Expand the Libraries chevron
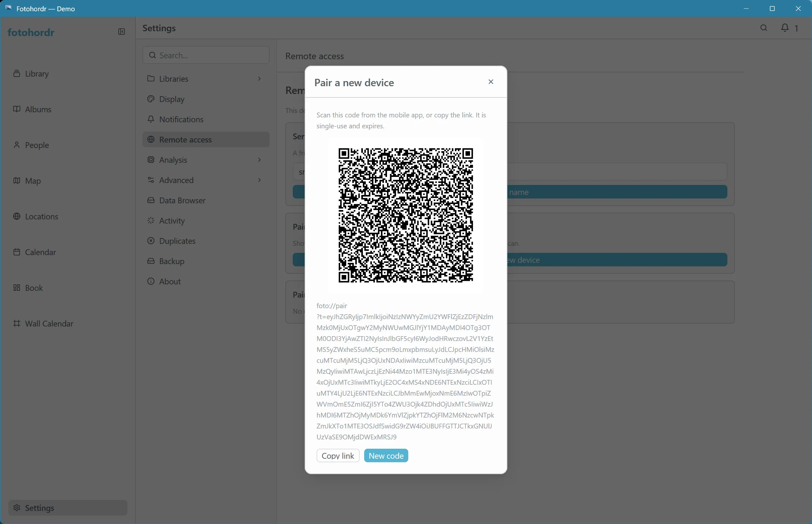Screen dimensions: 812x524 pyautogui.click(x=259, y=78)
